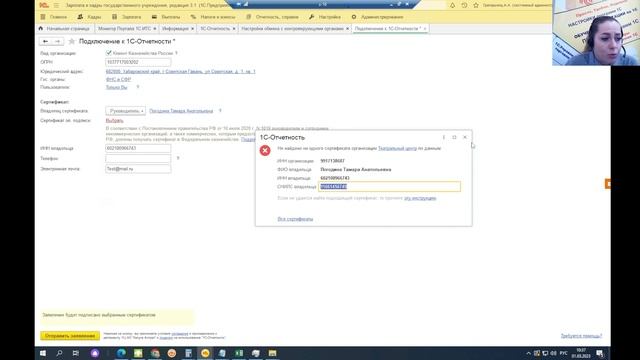Image resolution: width=640 pixels, height=360 pixels.
Task: Open the history clock icon
Action: 464,5
